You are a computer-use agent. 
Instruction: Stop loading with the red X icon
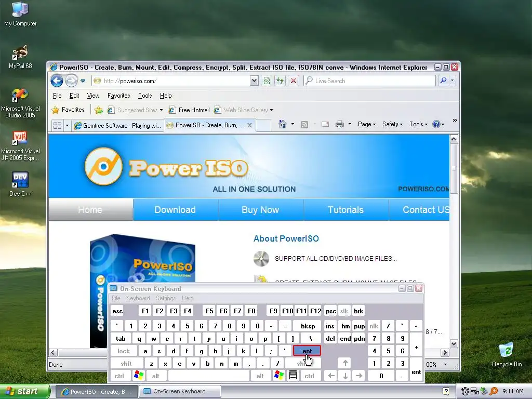click(294, 81)
